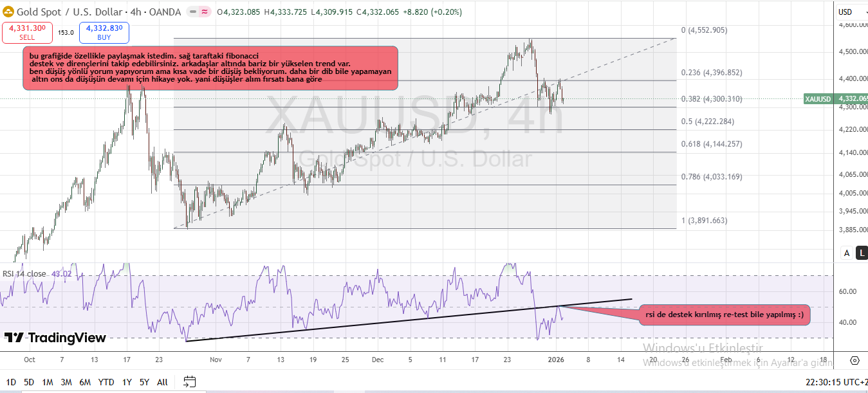Open timezone menu at 22:30:15 UTC+2
This screenshot has height=393, width=868.
pos(836,382)
